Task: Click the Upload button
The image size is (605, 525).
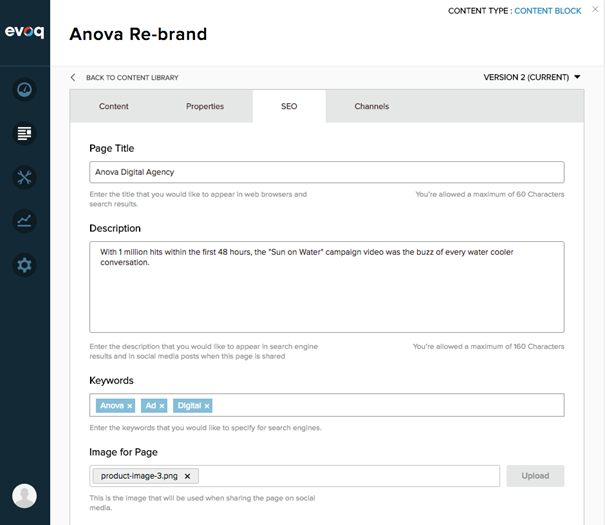Action: pos(535,476)
